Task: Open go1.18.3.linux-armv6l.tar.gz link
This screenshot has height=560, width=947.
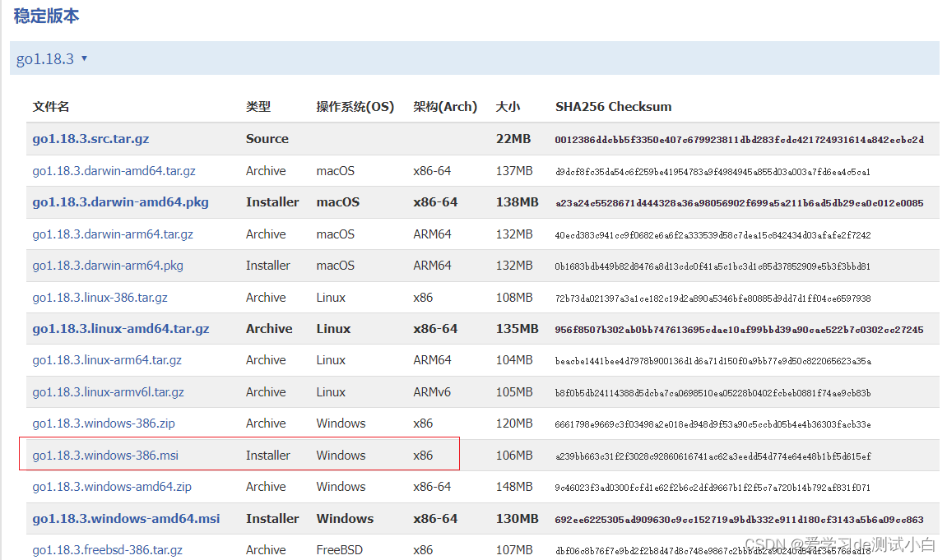Action: (108, 392)
